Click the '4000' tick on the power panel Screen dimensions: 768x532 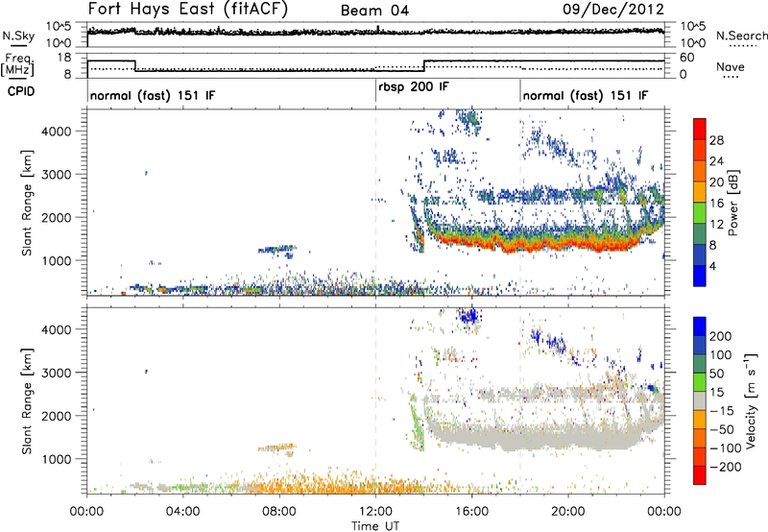tap(57, 132)
